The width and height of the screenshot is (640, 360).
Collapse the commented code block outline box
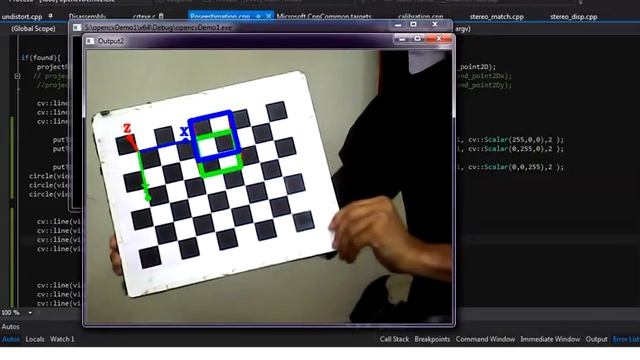point(17,76)
